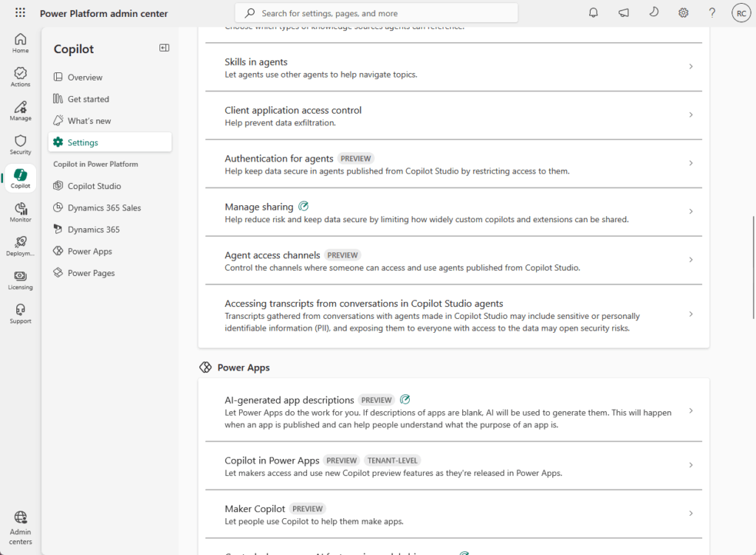Open Authentication for agents setting
This screenshot has width=756, height=555.
[x=454, y=164]
